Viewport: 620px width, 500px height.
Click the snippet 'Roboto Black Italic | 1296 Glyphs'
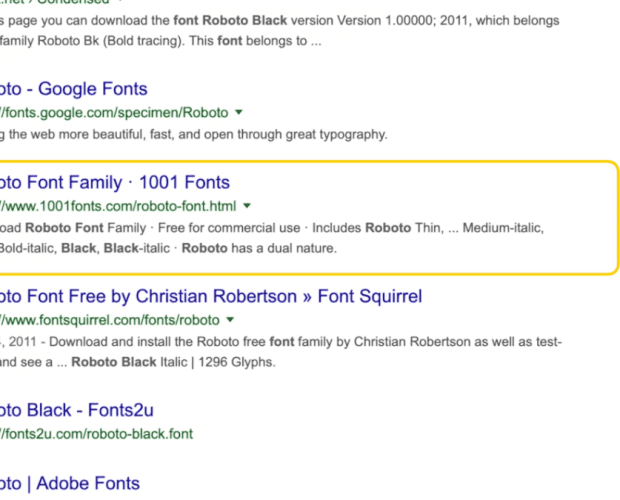coord(173,362)
